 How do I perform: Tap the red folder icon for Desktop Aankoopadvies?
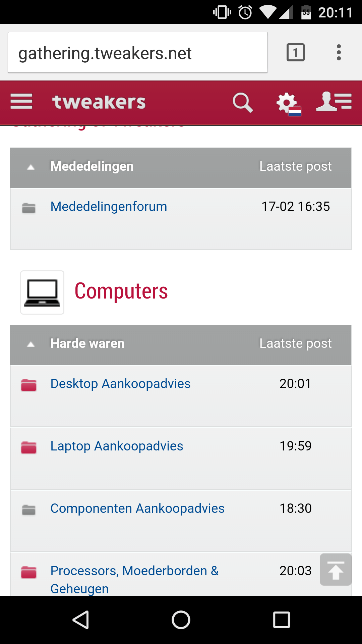pyautogui.click(x=29, y=385)
